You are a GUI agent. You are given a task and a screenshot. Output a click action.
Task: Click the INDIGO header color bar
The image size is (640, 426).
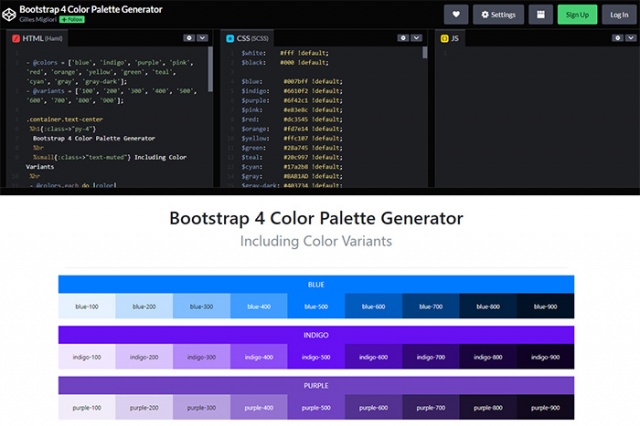[x=316, y=335]
